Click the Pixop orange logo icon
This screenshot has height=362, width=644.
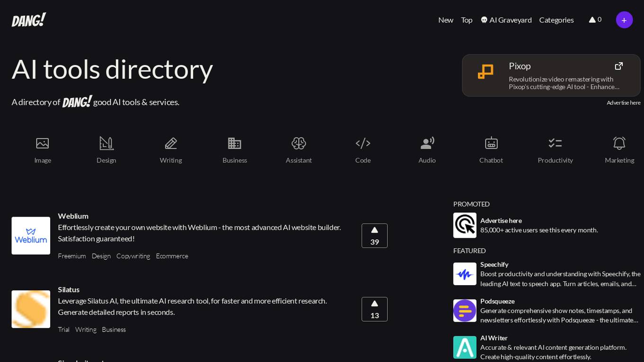[x=485, y=72]
